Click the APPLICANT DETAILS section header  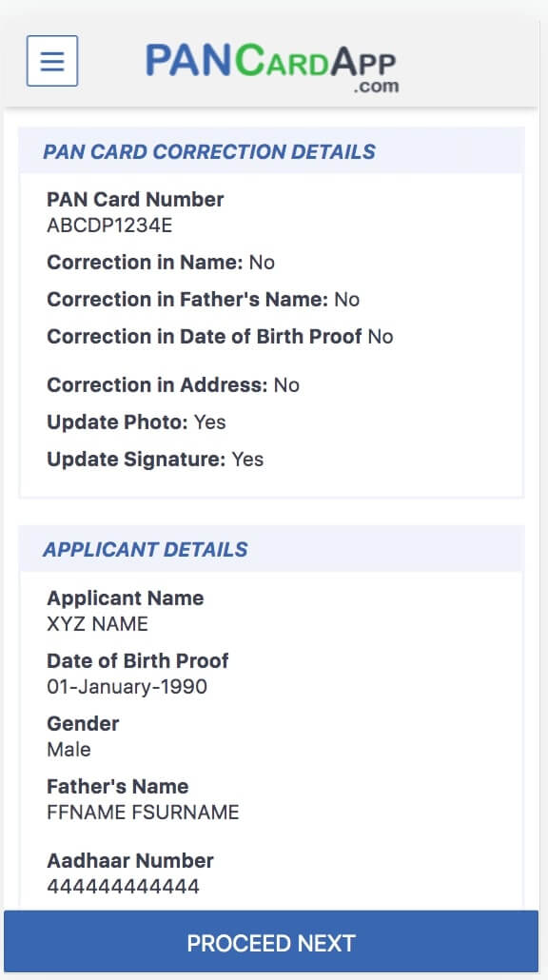[146, 550]
